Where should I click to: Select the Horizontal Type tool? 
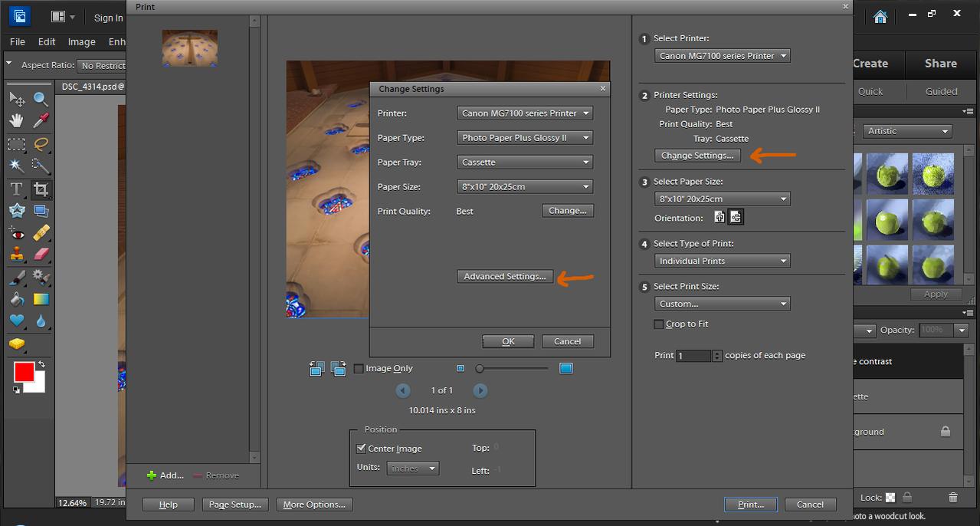(17, 189)
